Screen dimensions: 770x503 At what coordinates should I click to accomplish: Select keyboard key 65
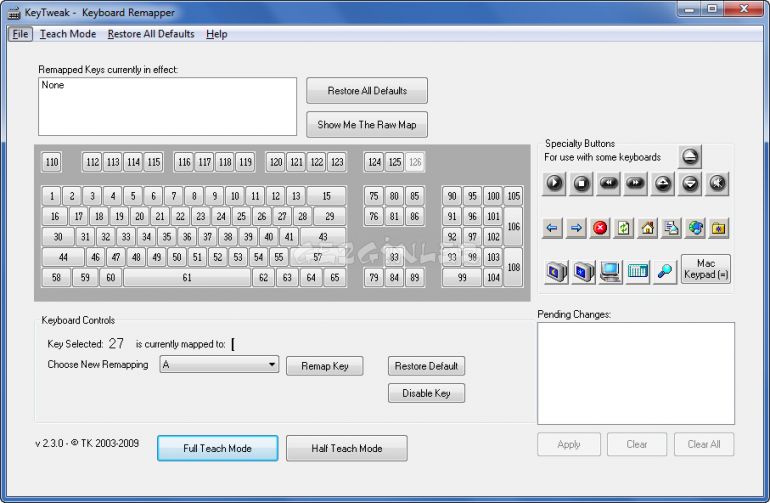coord(335,278)
